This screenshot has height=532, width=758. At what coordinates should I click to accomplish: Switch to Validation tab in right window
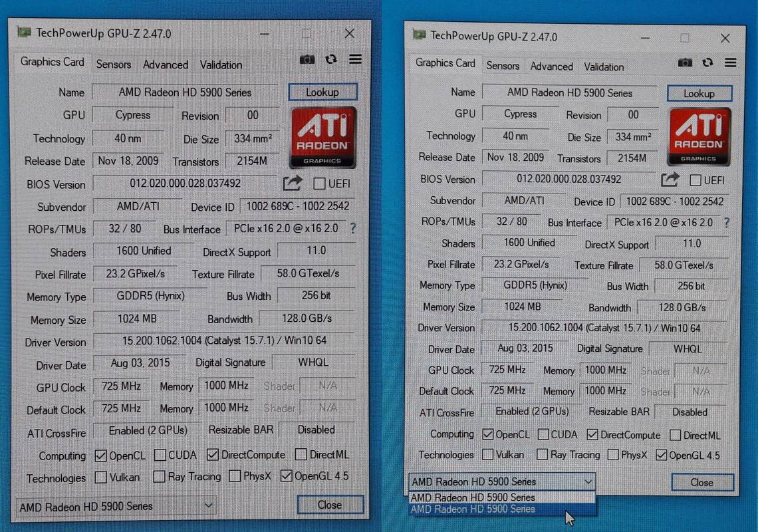click(x=604, y=66)
